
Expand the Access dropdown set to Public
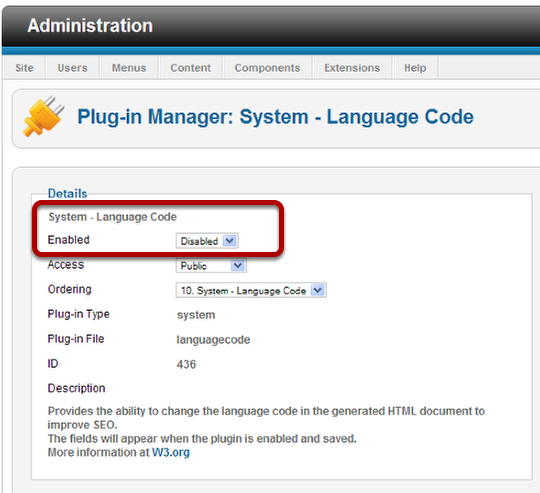coord(237,265)
